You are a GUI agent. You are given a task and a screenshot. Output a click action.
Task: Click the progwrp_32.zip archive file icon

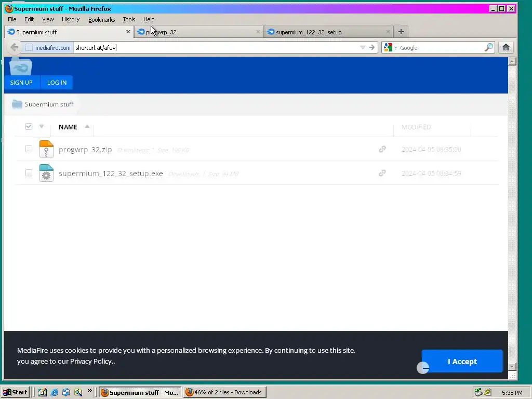point(46,149)
